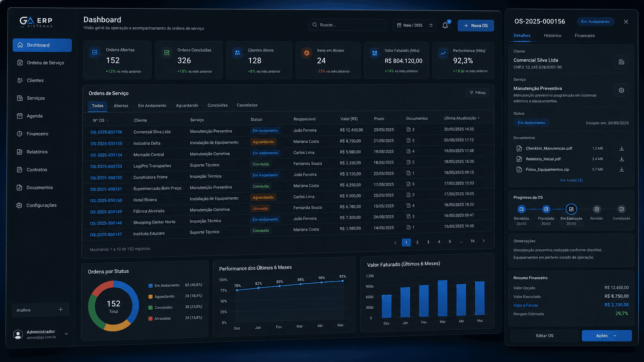Image resolution: width=644 pixels, height=362 pixels.
Task: Click the Em Execução progress step icon
Action: tap(571, 209)
